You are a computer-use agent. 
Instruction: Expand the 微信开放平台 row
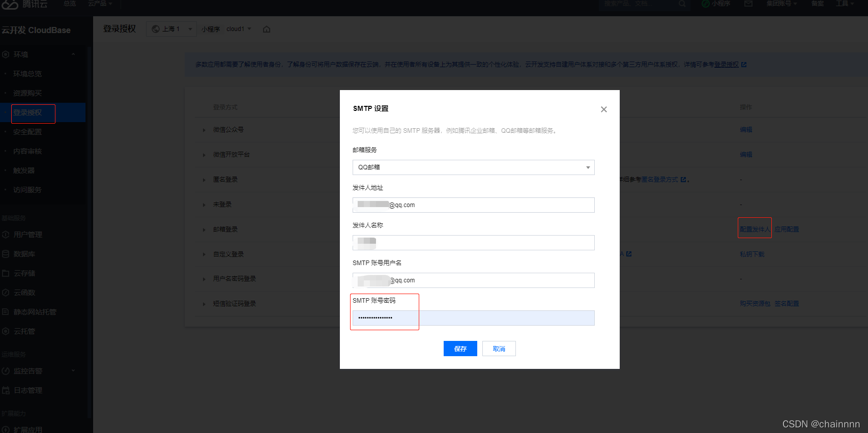pos(204,155)
